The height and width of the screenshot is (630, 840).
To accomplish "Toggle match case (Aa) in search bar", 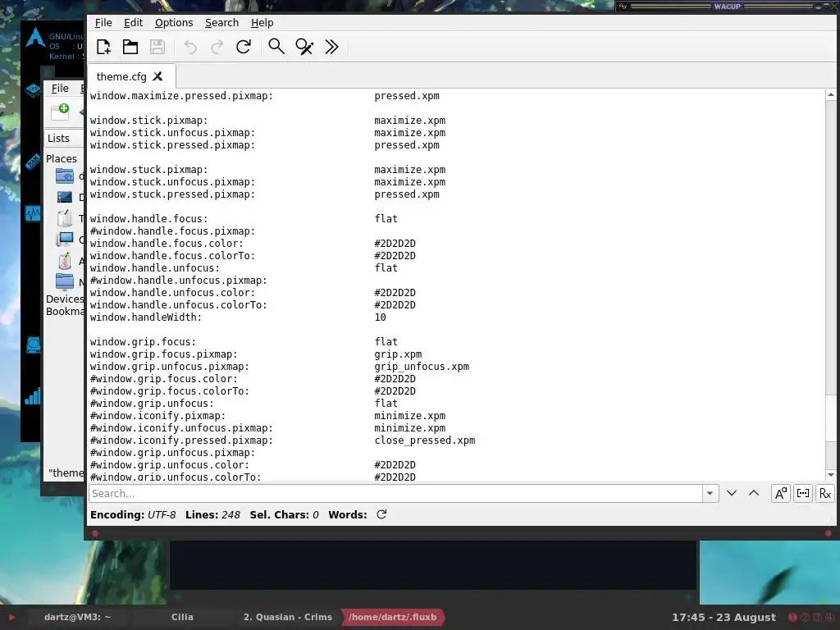I will tap(781, 493).
